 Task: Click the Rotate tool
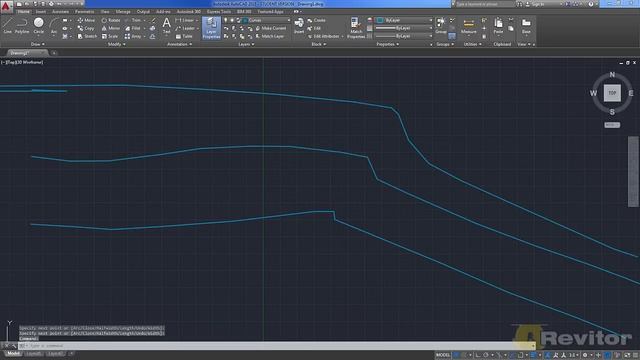click(x=111, y=20)
